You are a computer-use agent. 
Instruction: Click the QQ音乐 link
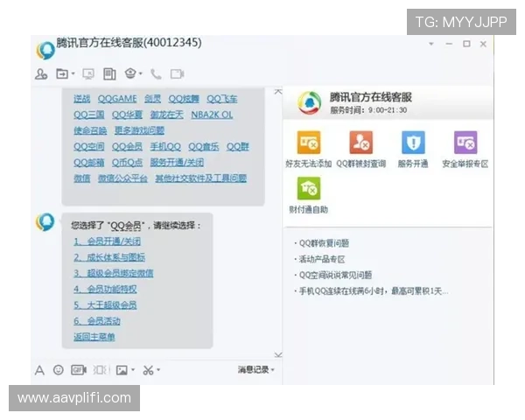click(x=204, y=146)
